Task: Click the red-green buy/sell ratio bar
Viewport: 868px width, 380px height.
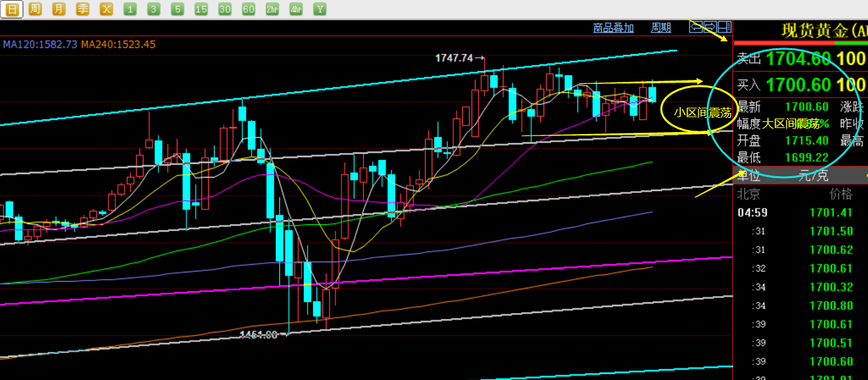Action: click(800, 43)
